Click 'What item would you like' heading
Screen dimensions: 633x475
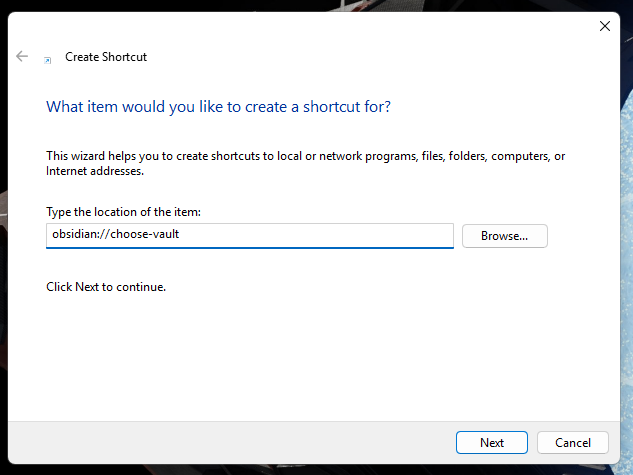[218, 107]
